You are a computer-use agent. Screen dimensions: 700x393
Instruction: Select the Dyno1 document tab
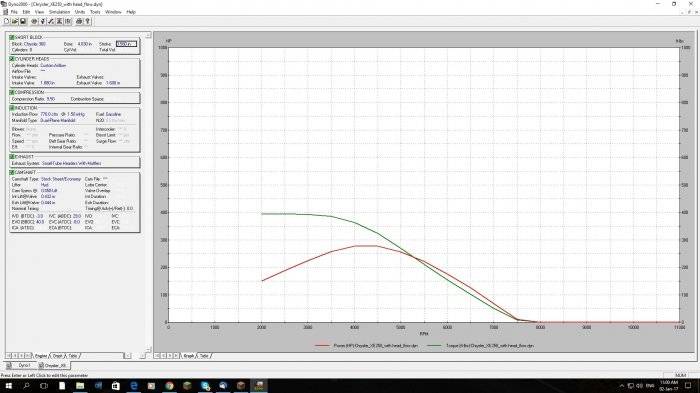coord(21,365)
